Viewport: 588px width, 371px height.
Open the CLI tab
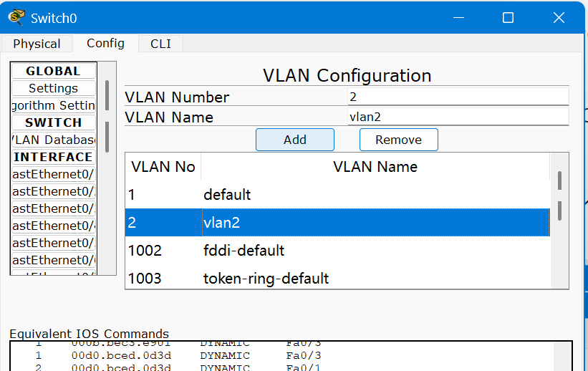click(160, 44)
